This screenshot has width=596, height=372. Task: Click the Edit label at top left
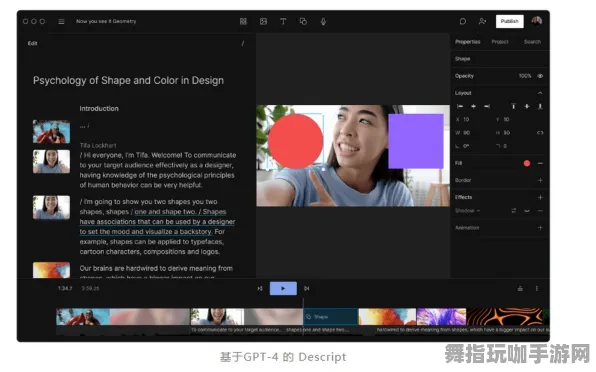click(x=32, y=43)
